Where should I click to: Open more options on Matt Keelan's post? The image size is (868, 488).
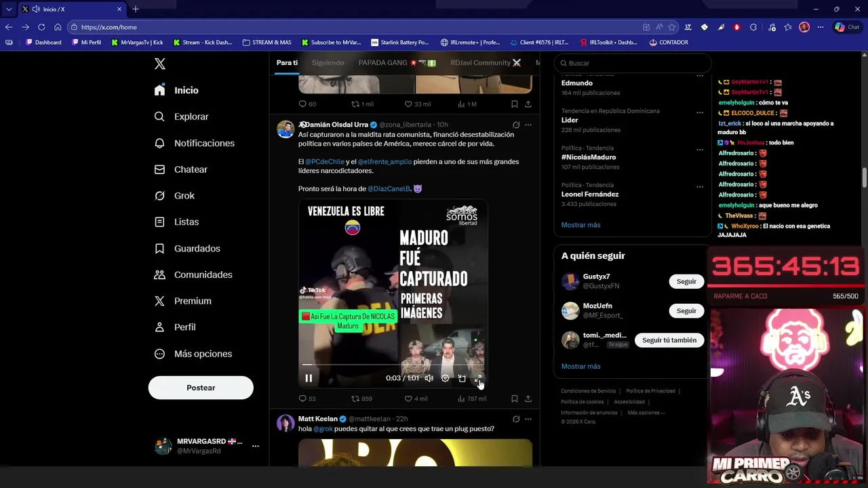528,419
